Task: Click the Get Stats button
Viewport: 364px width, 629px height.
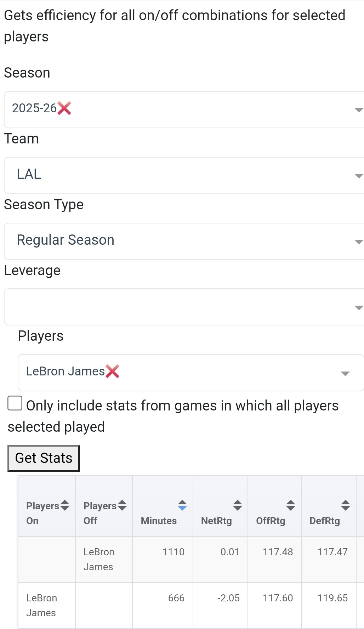Action: [x=44, y=458]
